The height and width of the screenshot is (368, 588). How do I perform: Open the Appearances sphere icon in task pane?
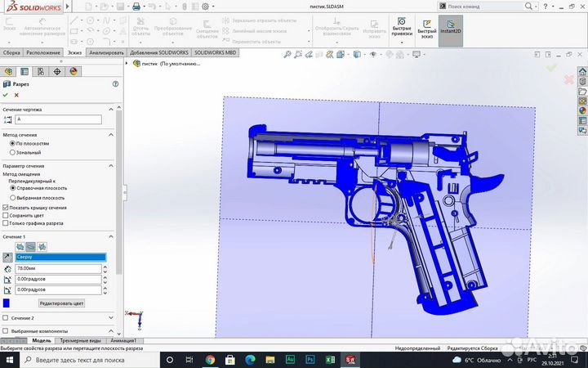tap(582, 110)
